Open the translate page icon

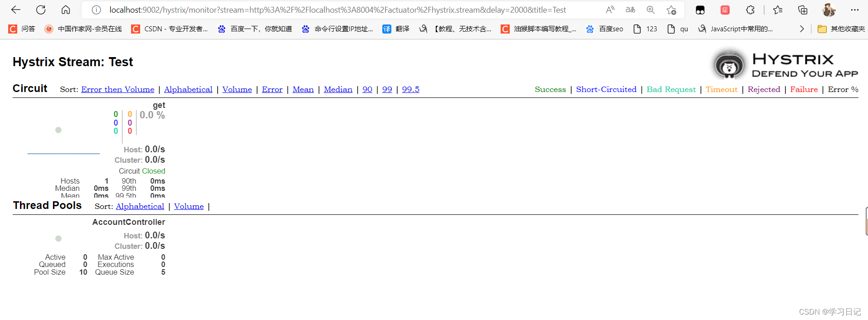(630, 10)
